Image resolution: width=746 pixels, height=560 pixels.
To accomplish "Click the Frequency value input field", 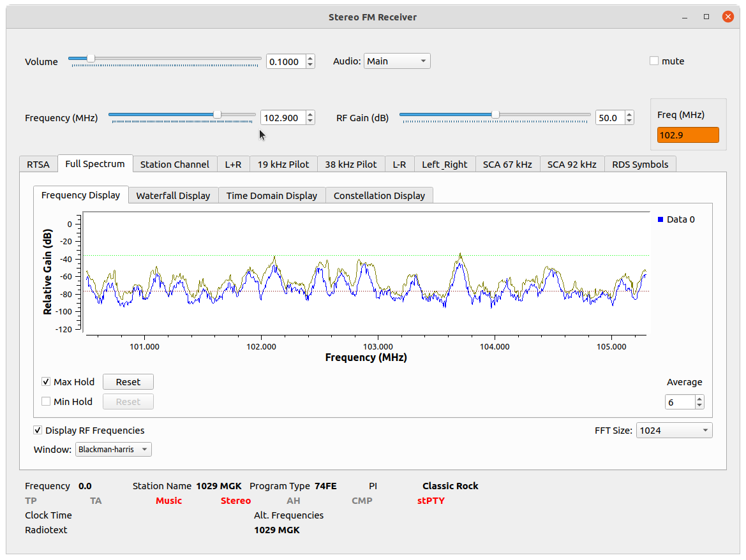I will [281, 118].
